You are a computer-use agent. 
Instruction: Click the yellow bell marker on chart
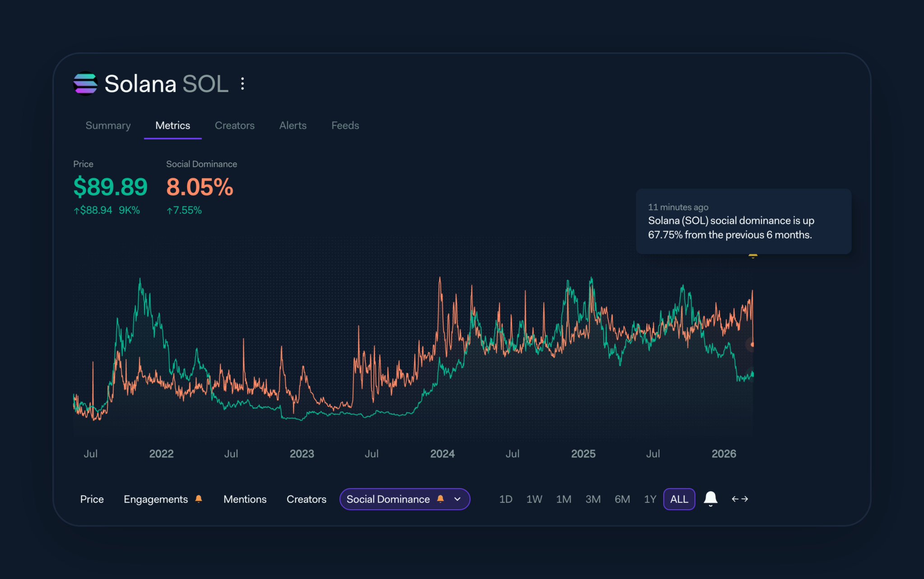(x=752, y=256)
